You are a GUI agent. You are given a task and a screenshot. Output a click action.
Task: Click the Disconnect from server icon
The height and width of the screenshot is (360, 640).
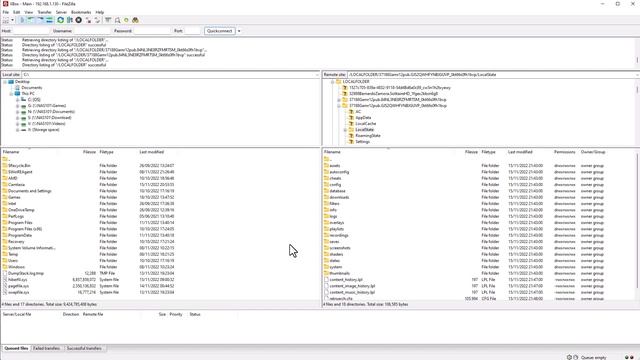tap(88, 20)
